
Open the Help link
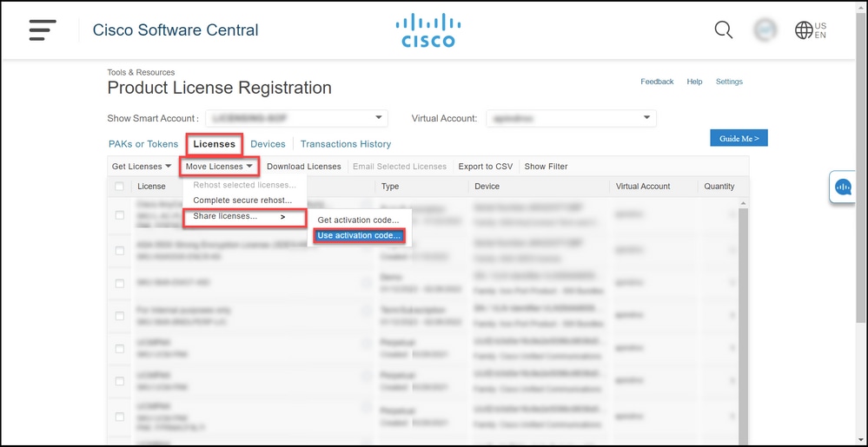coord(694,82)
